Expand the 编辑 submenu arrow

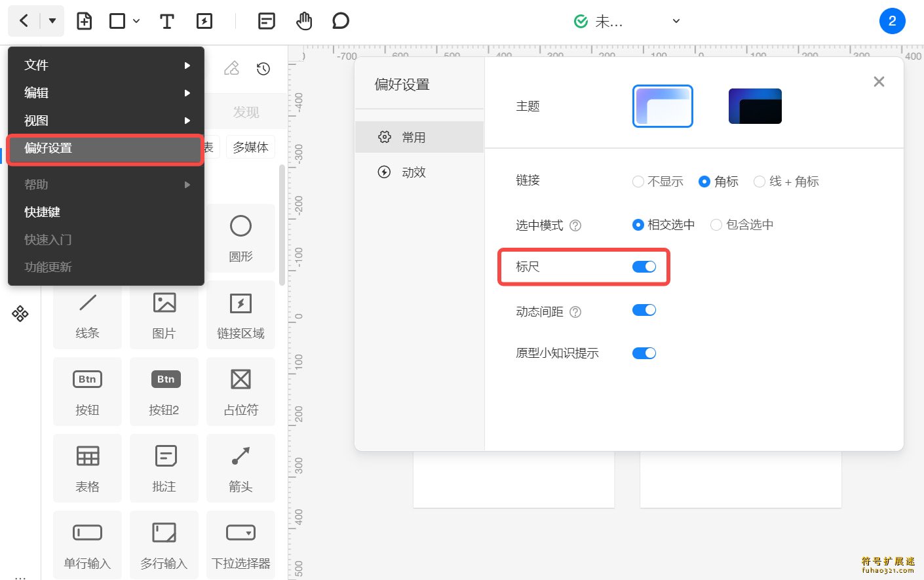(187, 93)
